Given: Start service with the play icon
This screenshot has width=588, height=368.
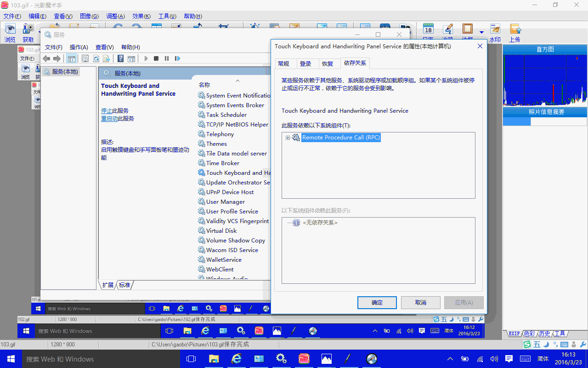Looking at the screenshot, I should click(146, 58).
